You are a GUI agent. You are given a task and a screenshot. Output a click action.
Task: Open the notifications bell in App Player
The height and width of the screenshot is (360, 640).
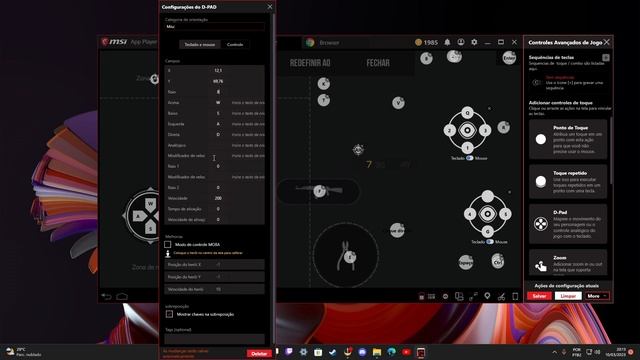(447, 42)
